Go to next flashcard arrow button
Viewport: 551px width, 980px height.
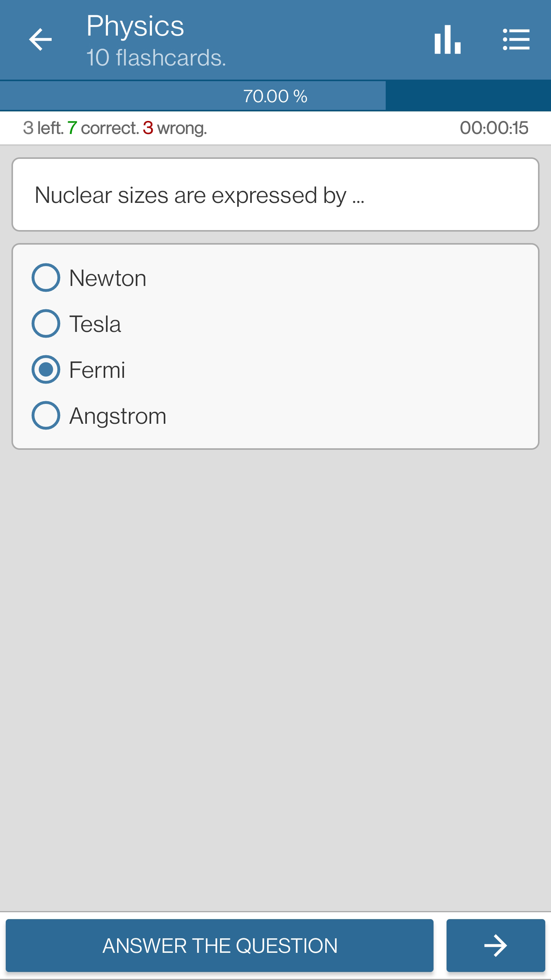coord(496,946)
